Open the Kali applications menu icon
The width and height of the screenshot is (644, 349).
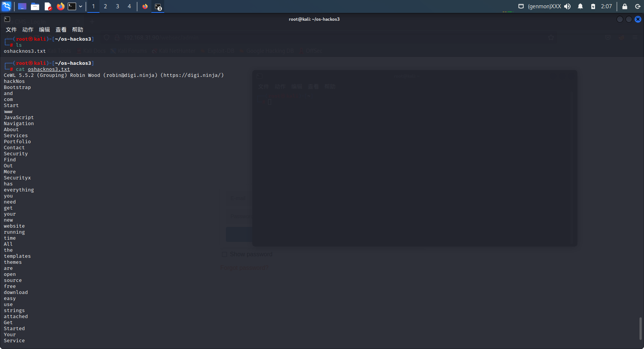pos(6,6)
